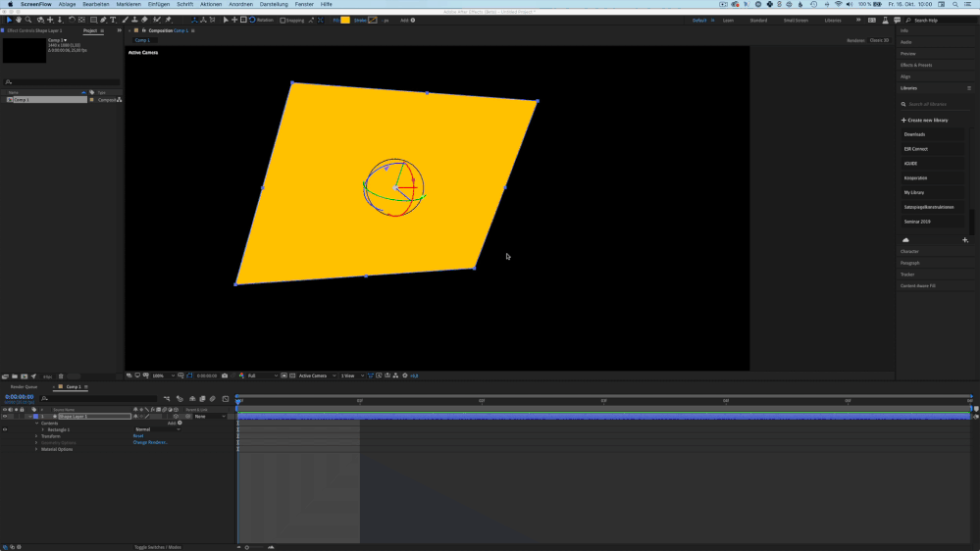Create new composition icon in Project panel
This screenshot has width=980, height=551.
pos(25,376)
